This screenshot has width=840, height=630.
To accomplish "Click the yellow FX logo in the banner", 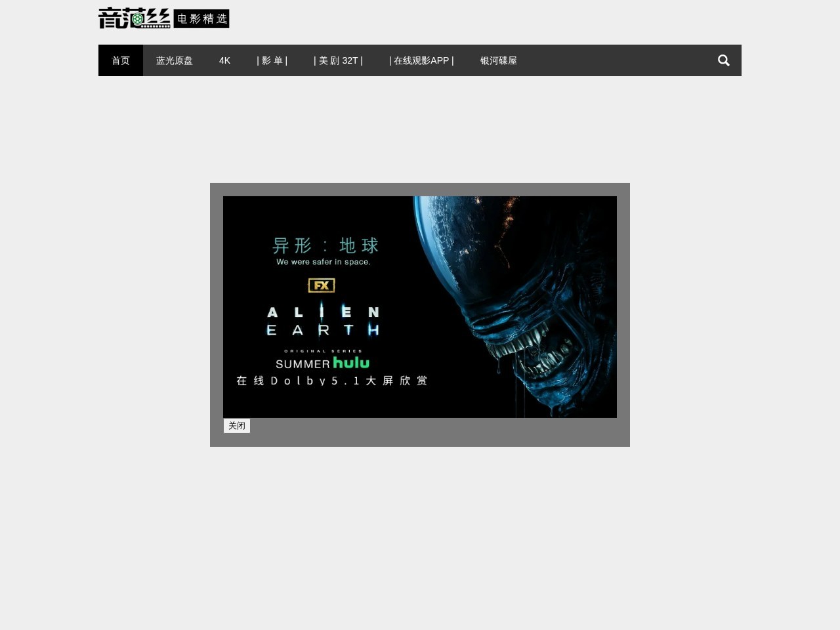I will click(x=322, y=285).
